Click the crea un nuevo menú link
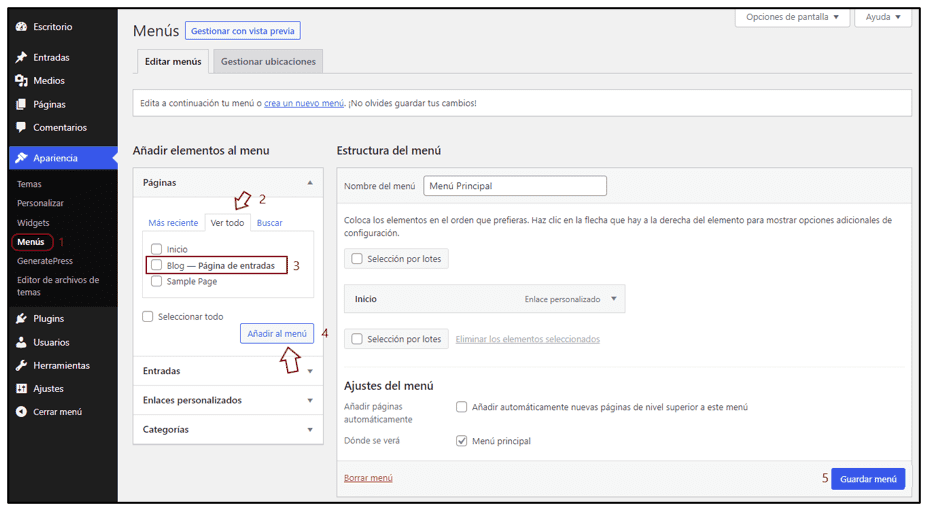This screenshot has width=931, height=510. click(304, 103)
